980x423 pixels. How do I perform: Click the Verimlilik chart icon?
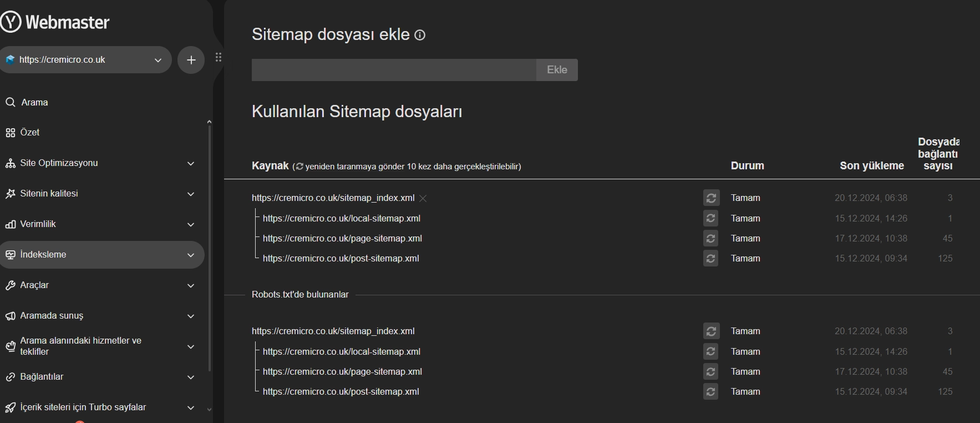(x=10, y=224)
